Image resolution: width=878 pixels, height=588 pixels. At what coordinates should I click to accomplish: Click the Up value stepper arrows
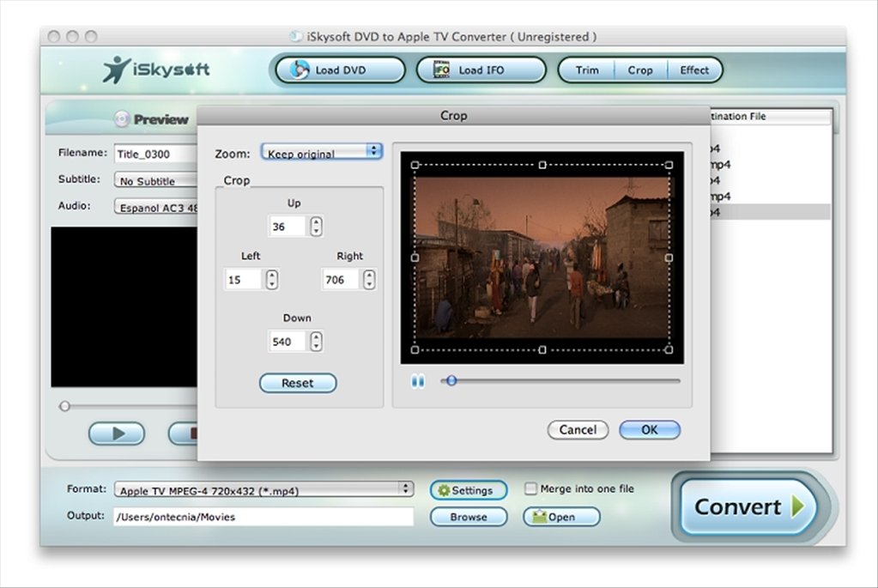pos(317,227)
